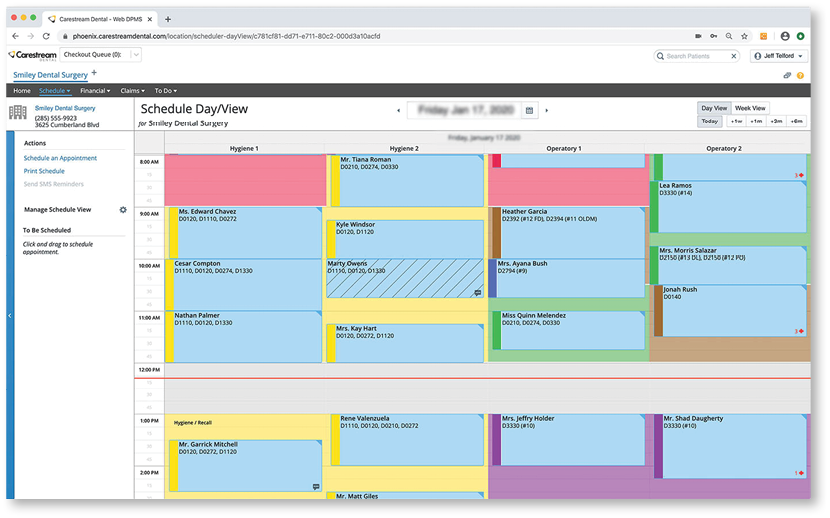
Task: Click Schedule an Appointment link
Action: coord(60,158)
